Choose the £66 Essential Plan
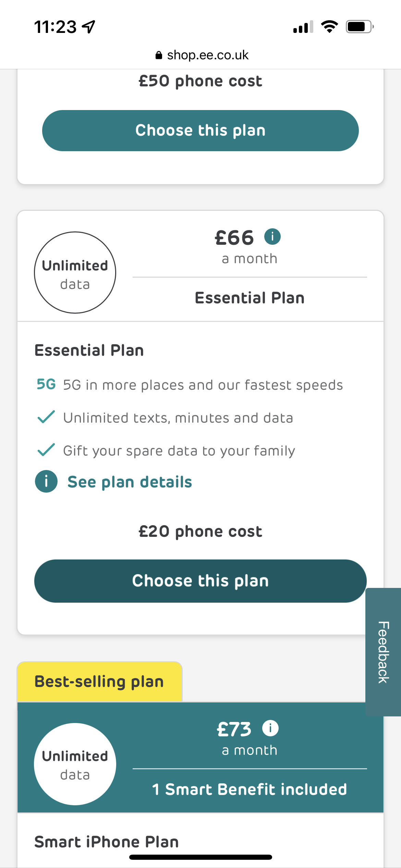This screenshot has width=401, height=868. [200, 581]
